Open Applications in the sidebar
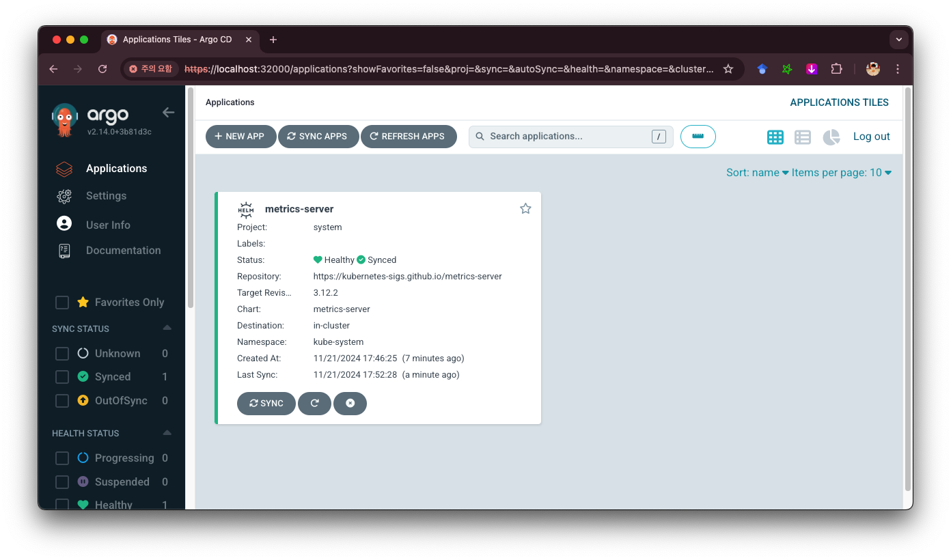The image size is (951, 560). tap(116, 169)
